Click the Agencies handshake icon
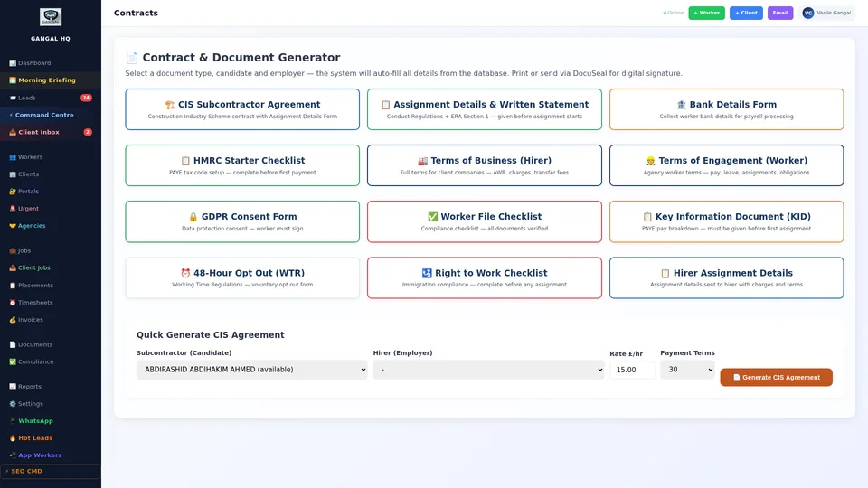 12,226
